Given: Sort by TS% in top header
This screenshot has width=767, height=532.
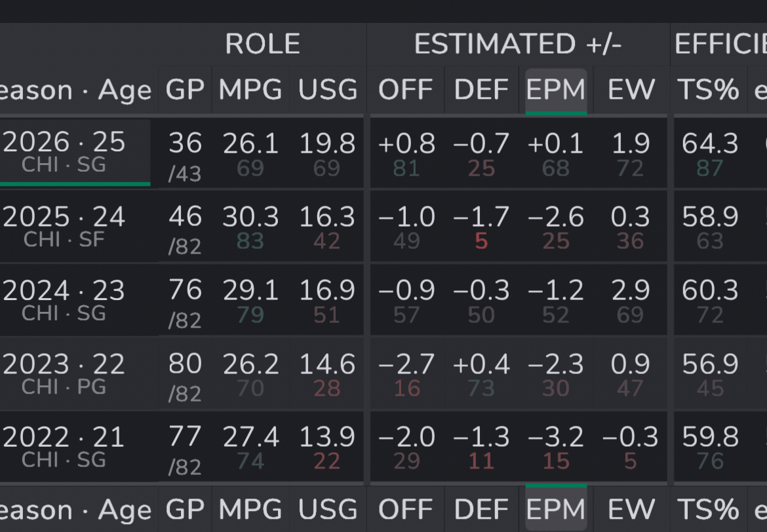Looking at the screenshot, I should (709, 90).
